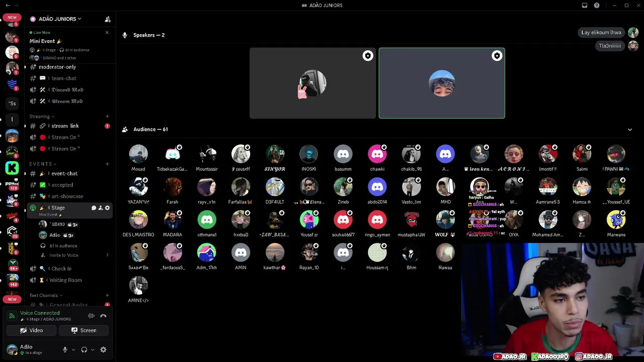
Task: Click the "61 in audience" row under Stage
Action: (63, 246)
